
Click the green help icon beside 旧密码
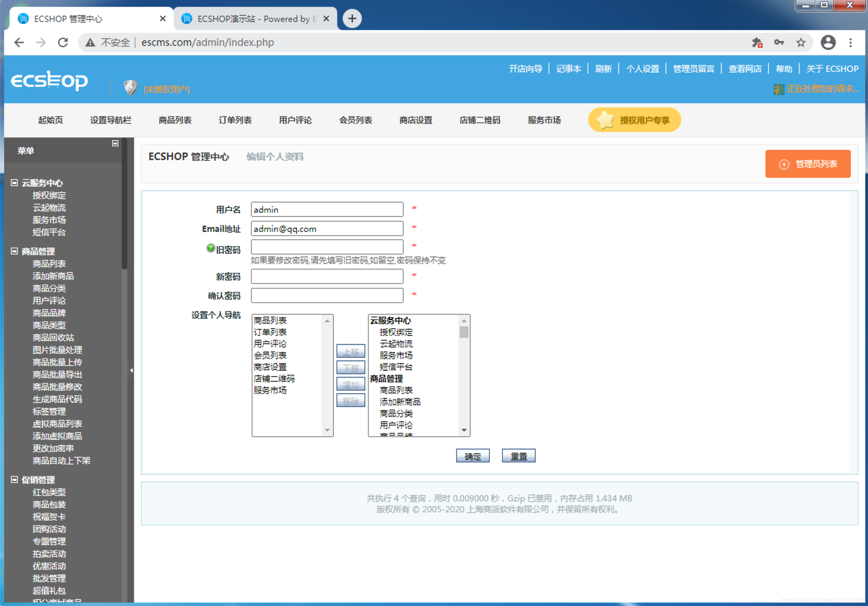click(x=211, y=248)
